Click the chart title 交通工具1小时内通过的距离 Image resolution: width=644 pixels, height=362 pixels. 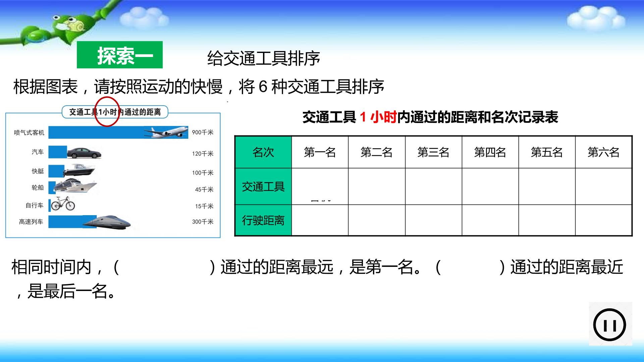[x=115, y=112]
